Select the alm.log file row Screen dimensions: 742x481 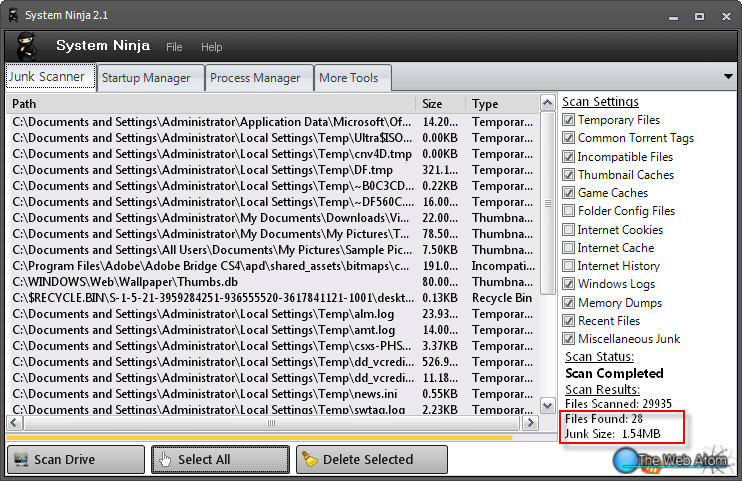click(x=273, y=314)
